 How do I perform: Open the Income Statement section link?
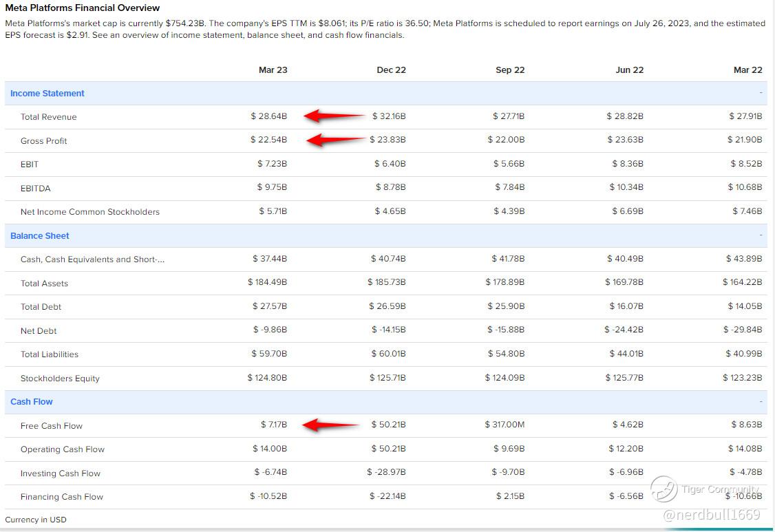pos(47,94)
